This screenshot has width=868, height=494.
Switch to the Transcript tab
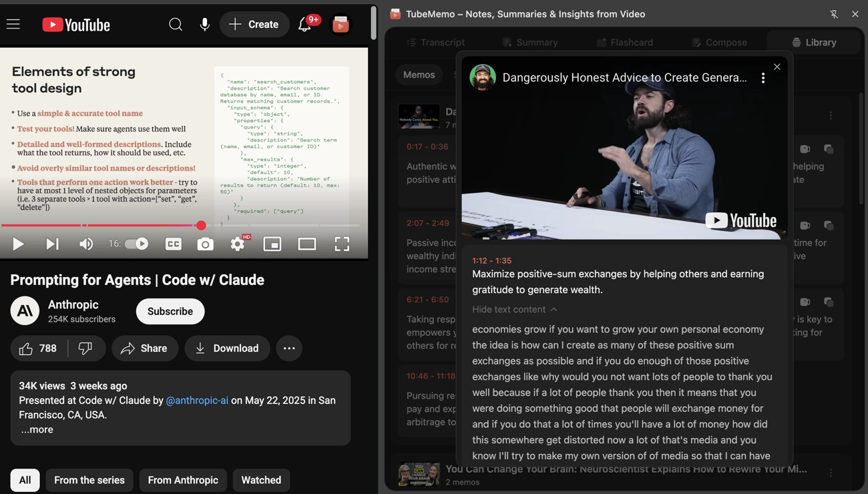coord(435,43)
